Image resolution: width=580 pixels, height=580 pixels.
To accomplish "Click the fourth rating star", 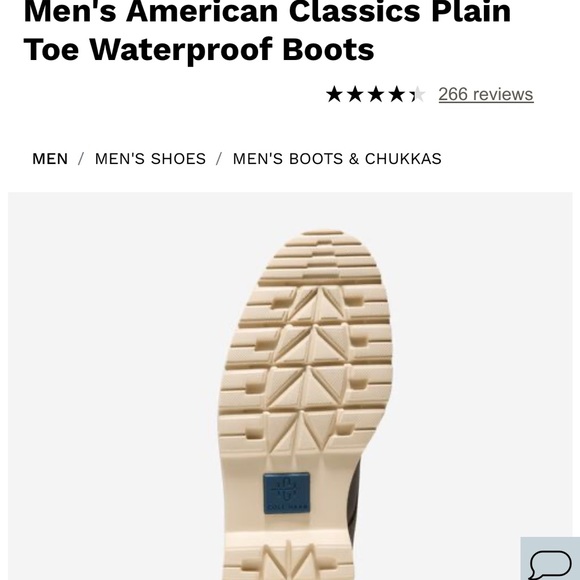I will pos(397,94).
